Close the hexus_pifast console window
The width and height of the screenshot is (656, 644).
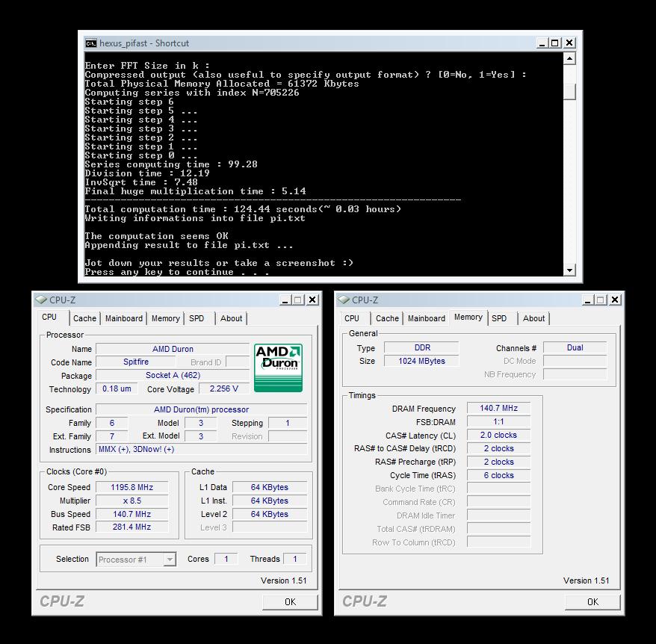click(569, 43)
